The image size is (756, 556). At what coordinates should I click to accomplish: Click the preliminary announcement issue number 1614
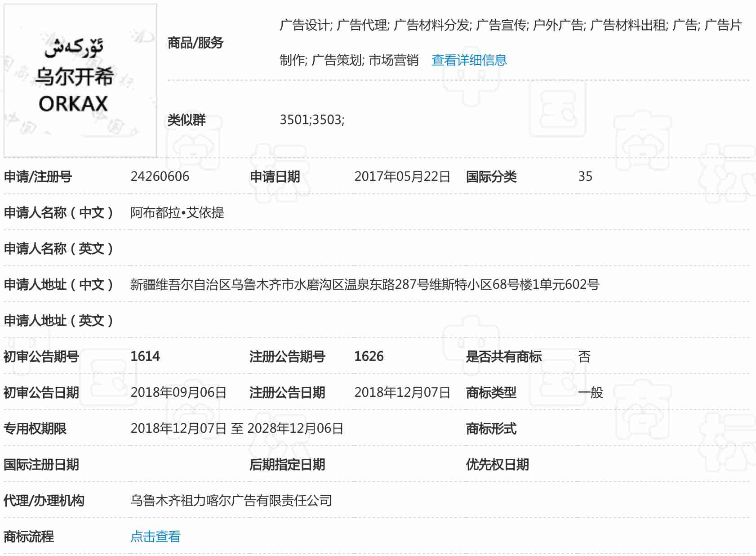click(145, 356)
